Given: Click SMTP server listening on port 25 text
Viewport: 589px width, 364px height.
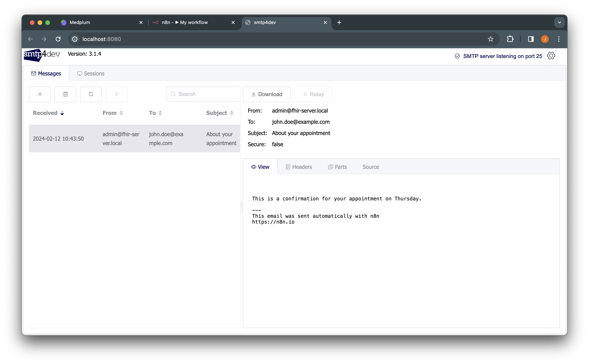Looking at the screenshot, I should pyautogui.click(x=502, y=56).
